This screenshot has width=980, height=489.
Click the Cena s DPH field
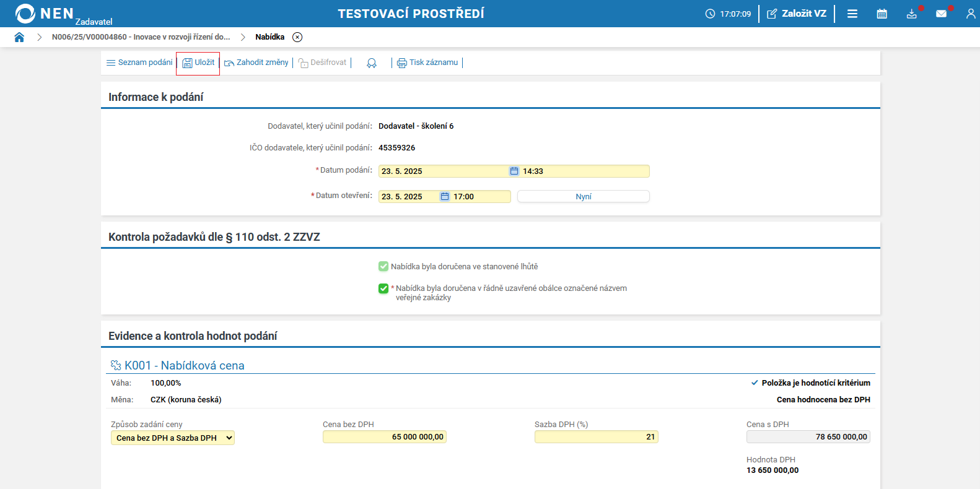click(x=808, y=437)
